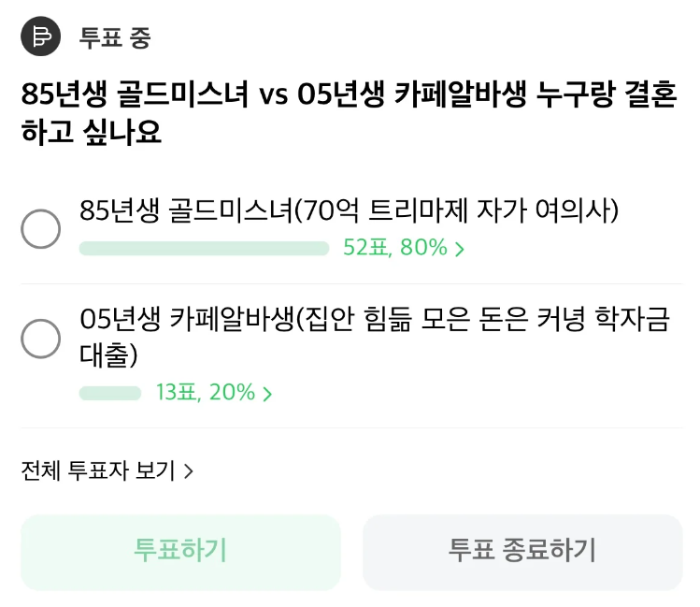Click the 05년생 option's result progress bar
This screenshot has height=607, width=700.
tap(110, 393)
